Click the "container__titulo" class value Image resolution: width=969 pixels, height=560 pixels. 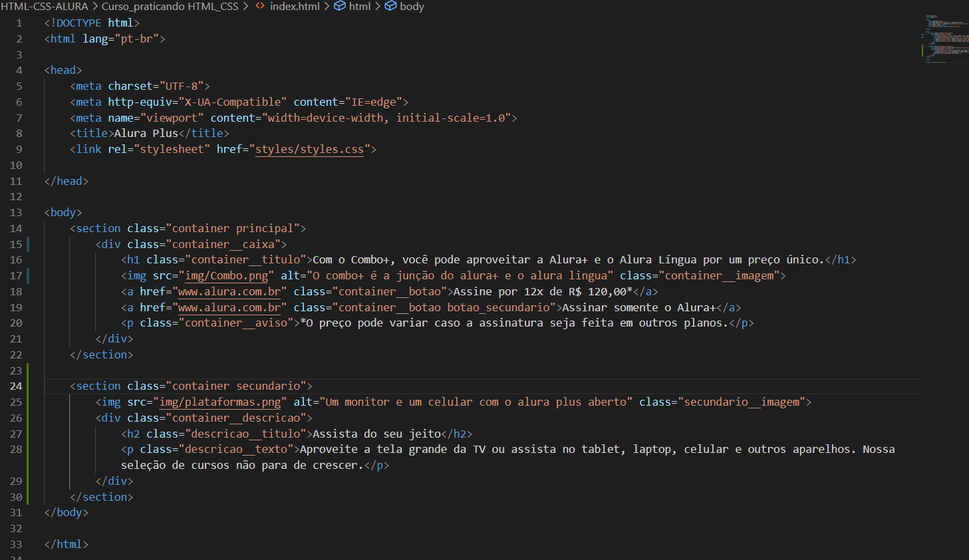[245, 260]
